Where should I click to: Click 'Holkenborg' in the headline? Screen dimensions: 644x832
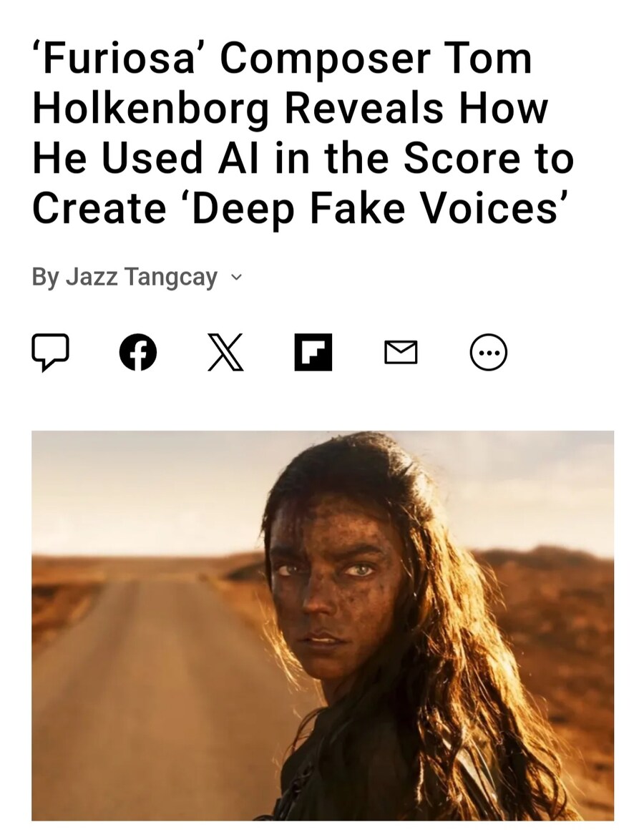click(151, 109)
